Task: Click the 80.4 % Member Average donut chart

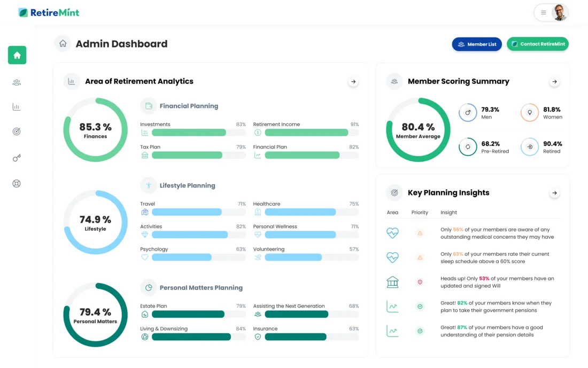Action: coord(418,130)
